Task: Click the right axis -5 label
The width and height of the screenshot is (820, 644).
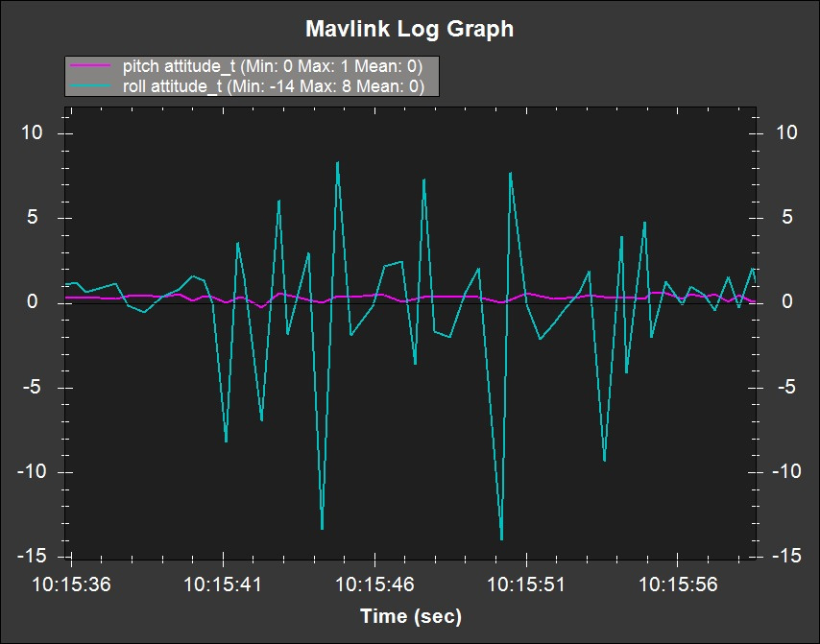Action: (786, 388)
